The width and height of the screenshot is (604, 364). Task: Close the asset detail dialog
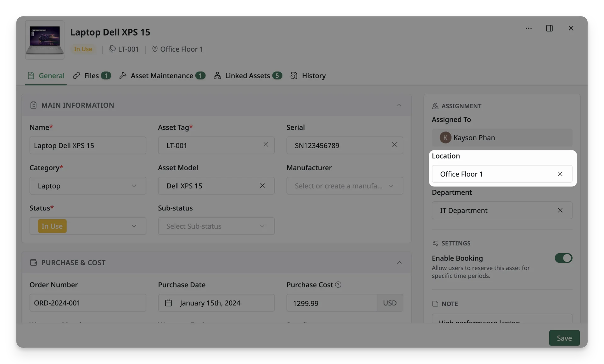coord(571,28)
